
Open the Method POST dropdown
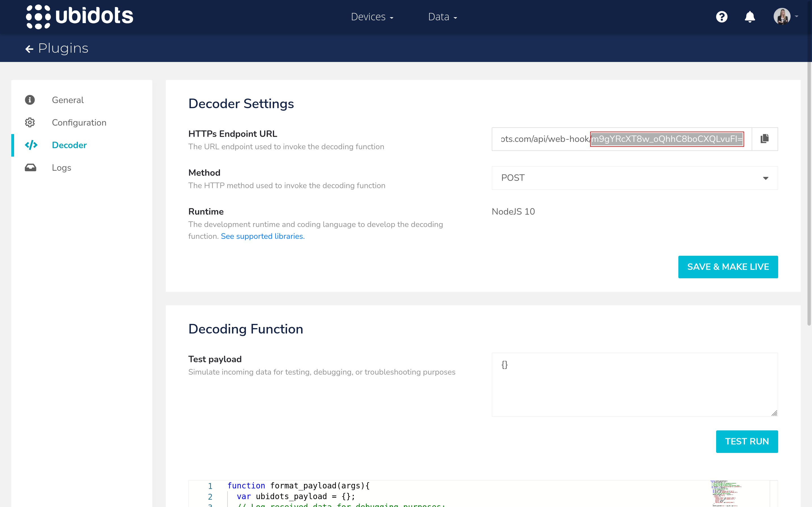[x=634, y=178]
